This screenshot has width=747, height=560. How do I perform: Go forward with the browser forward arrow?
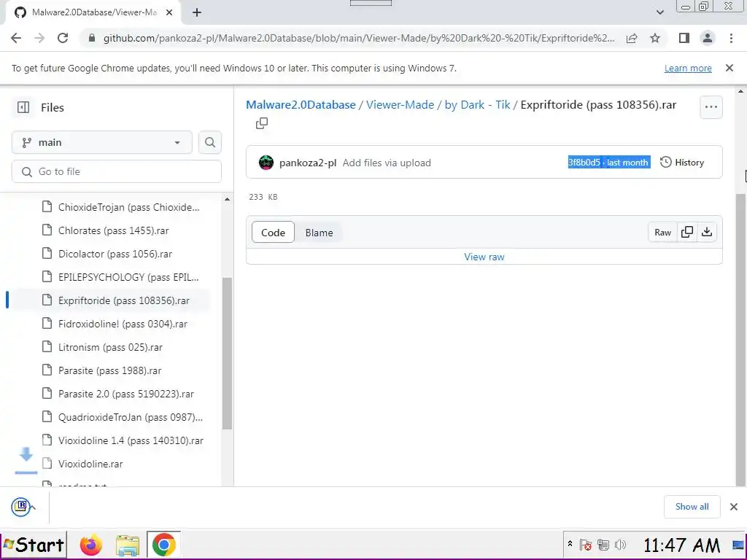[39, 38]
